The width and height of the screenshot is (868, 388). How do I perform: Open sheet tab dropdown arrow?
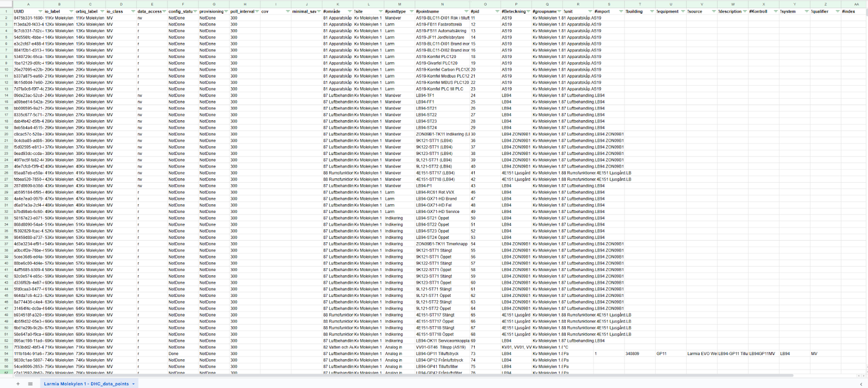coord(133,384)
